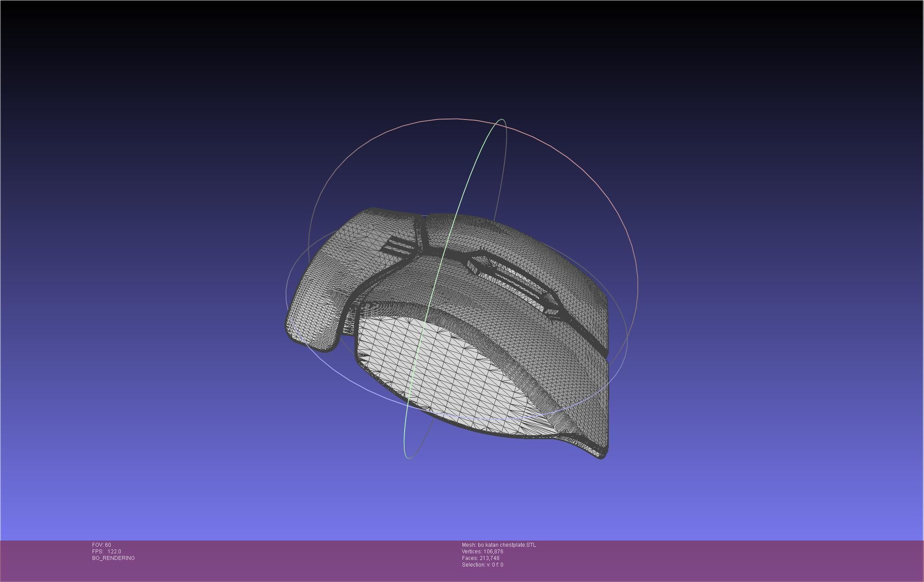
Task: Click the chestplate wireframe mesh model
Action: click(x=447, y=334)
